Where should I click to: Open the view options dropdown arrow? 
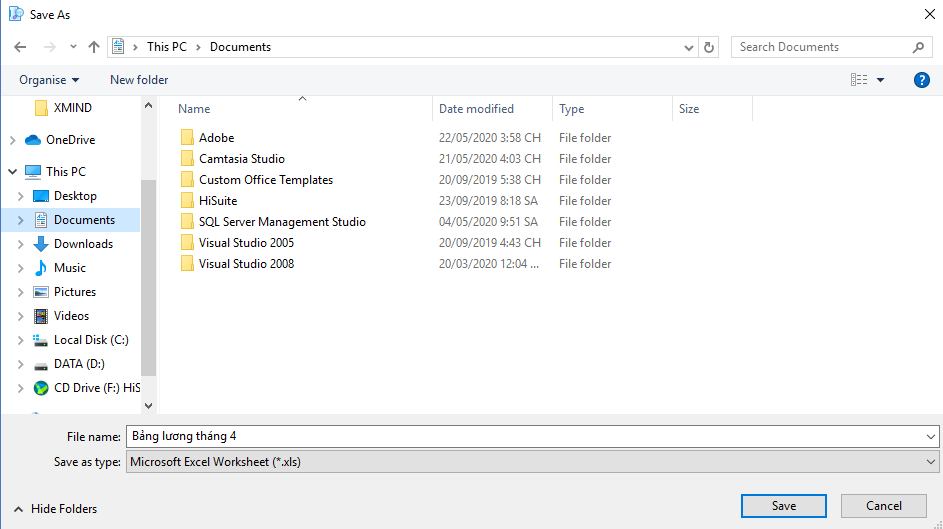pyautogui.click(x=880, y=80)
